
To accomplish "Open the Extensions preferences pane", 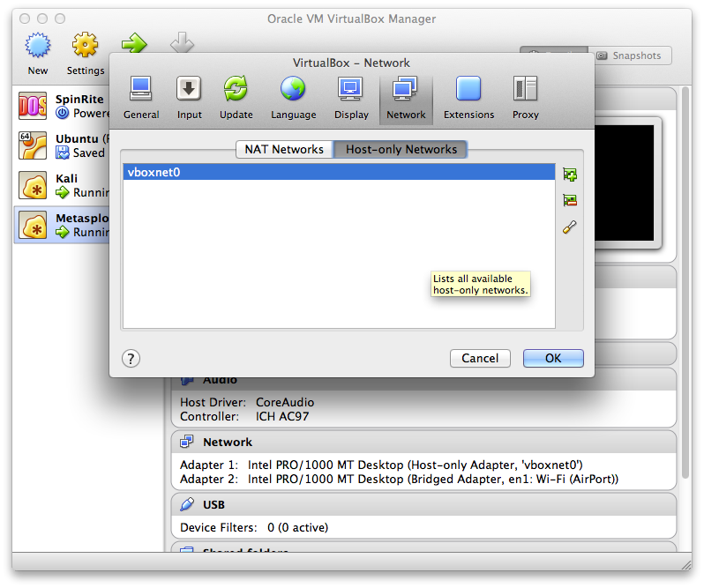I will (x=468, y=98).
